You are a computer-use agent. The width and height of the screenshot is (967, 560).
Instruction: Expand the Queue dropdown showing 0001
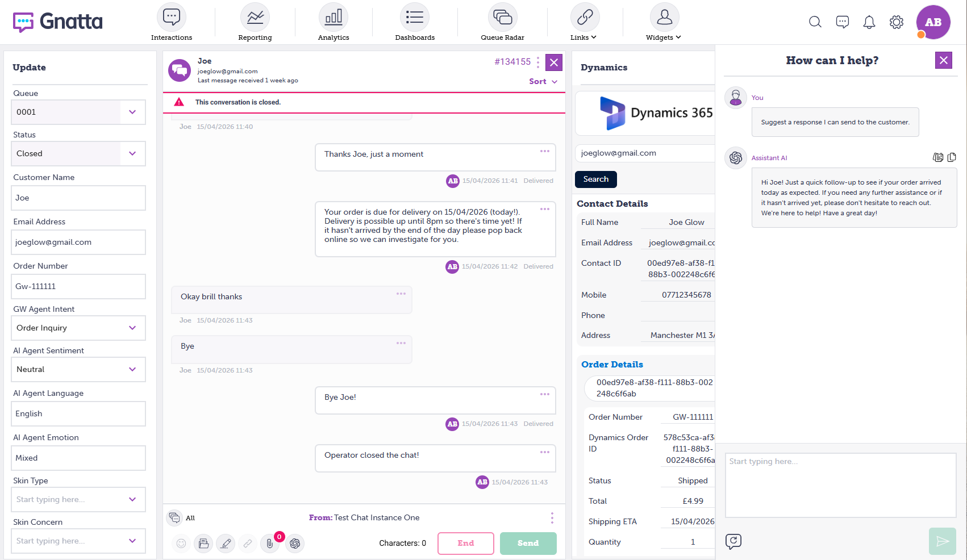tap(78, 112)
